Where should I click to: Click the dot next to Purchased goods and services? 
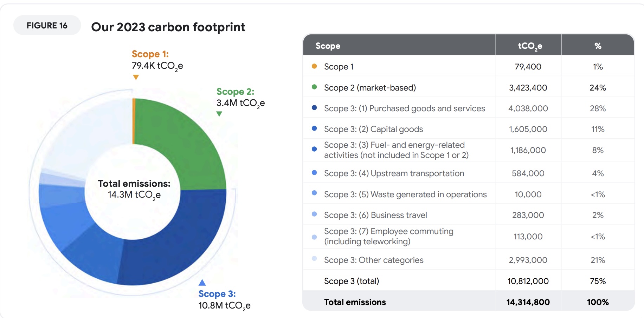click(314, 108)
